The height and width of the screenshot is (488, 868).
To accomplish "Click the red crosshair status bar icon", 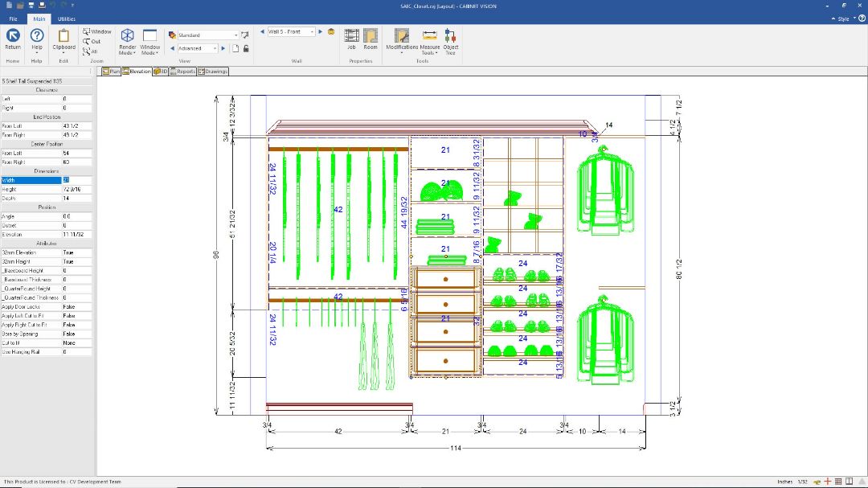I will 827,482.
